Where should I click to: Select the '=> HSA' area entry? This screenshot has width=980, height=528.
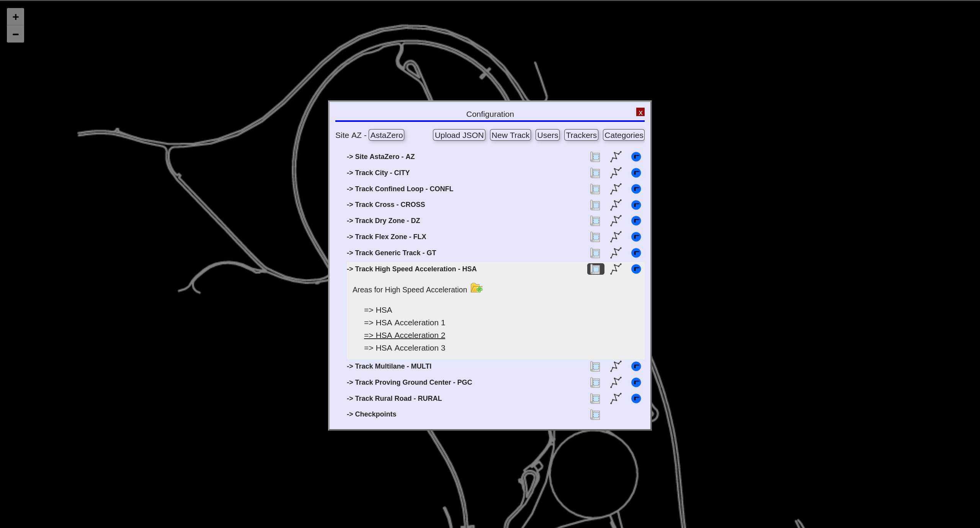tap(378, 310)
